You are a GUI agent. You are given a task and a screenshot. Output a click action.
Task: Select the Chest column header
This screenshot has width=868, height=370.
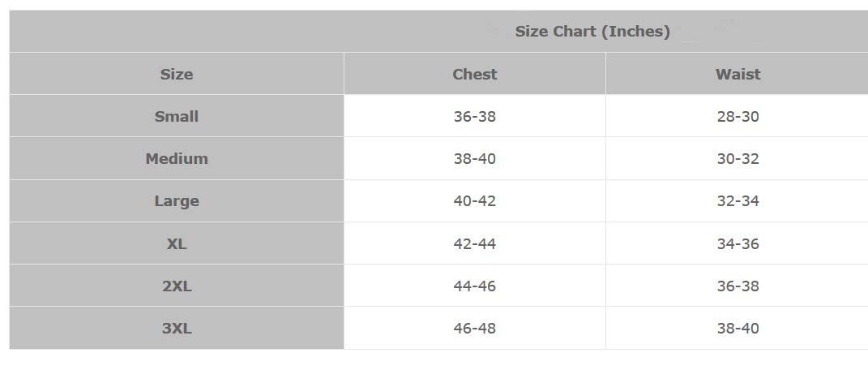coord(474,74)
